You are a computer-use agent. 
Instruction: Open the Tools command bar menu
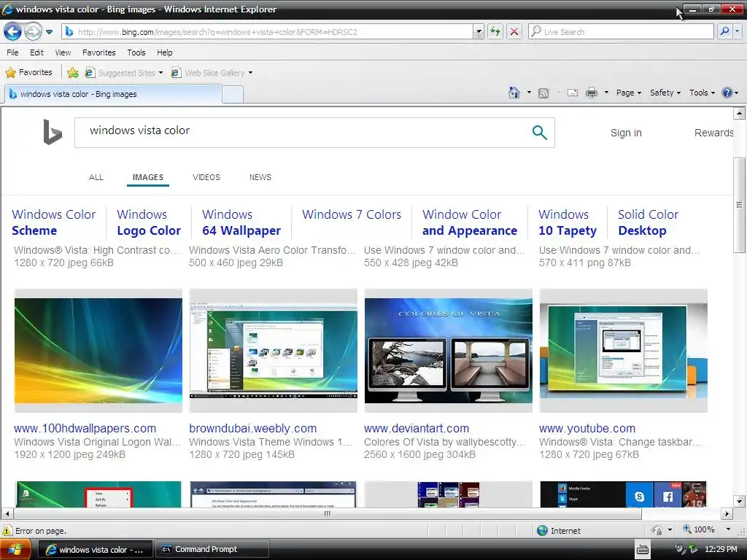[702, 93]
